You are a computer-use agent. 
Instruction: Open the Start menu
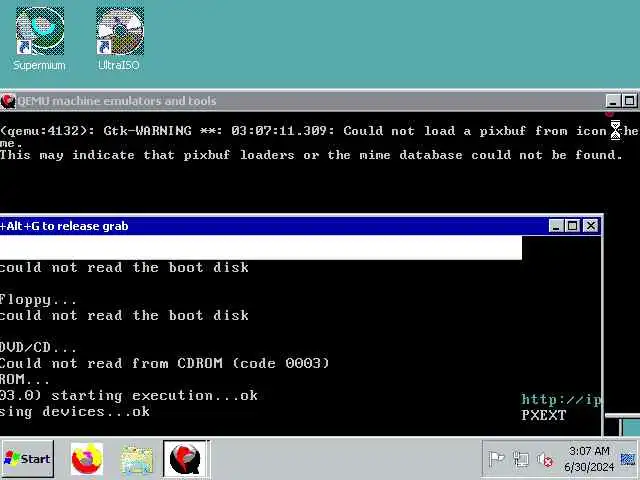point(27,459)
